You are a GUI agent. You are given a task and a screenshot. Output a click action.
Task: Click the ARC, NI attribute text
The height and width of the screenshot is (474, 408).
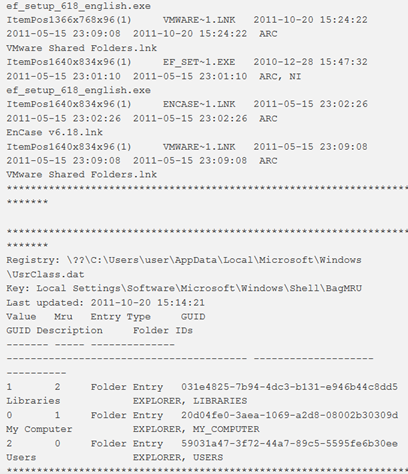280,77
